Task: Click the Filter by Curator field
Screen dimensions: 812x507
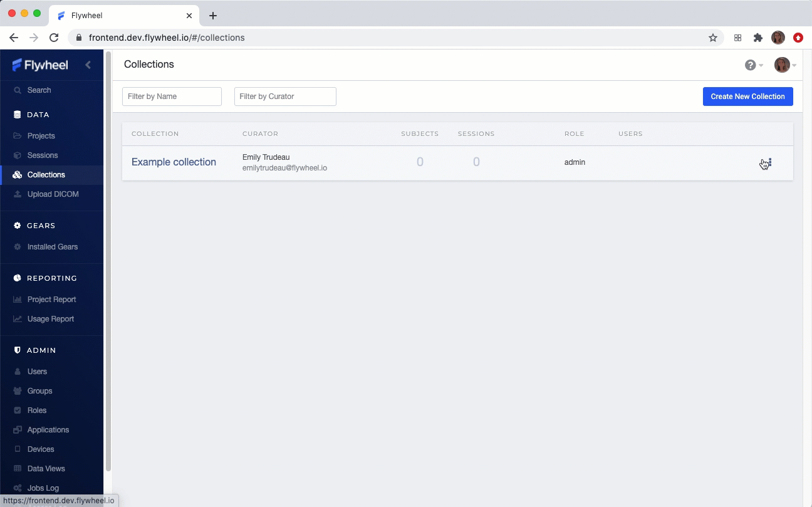Action: click(285, 97)
